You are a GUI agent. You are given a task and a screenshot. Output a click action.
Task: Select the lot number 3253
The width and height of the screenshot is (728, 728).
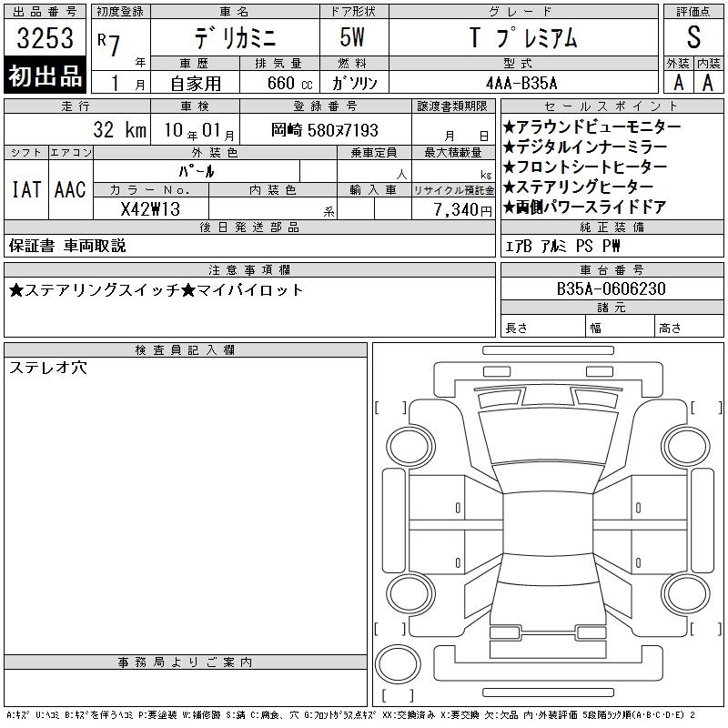(45, 38)
